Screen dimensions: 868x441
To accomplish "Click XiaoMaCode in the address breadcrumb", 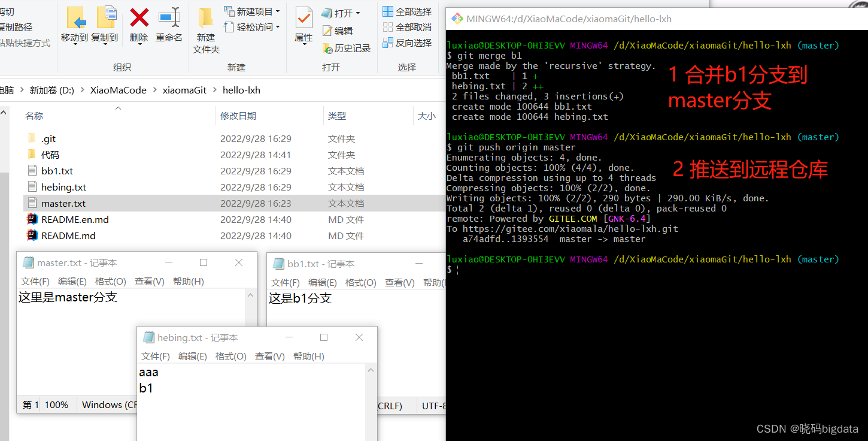I will click(118, 90).
